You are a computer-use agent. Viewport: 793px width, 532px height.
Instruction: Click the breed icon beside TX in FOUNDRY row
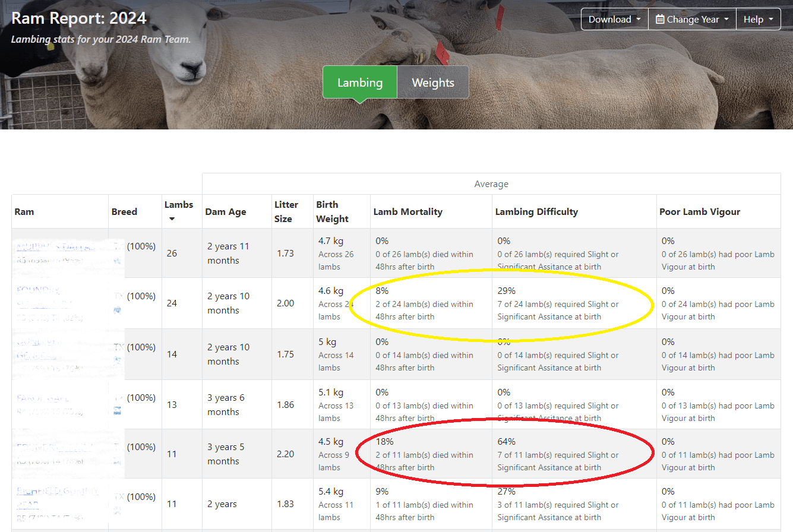click(116, 311)
